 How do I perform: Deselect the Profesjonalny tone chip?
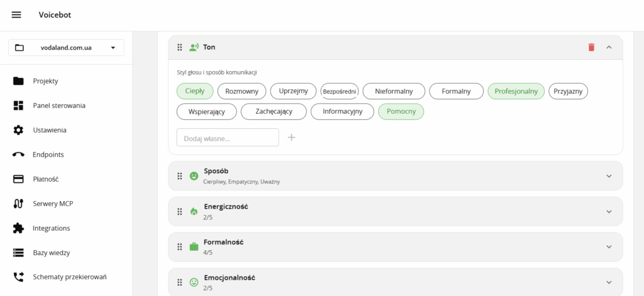pos(516,91)
